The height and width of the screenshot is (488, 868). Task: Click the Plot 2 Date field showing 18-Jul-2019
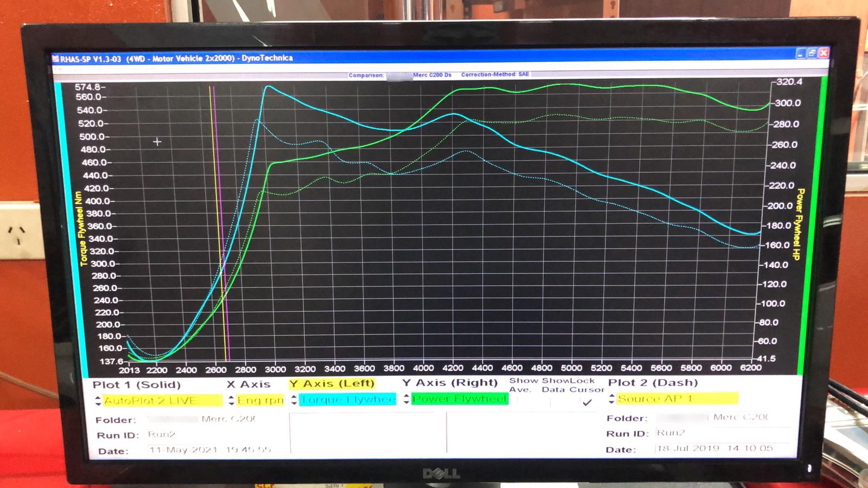[722, 448]
